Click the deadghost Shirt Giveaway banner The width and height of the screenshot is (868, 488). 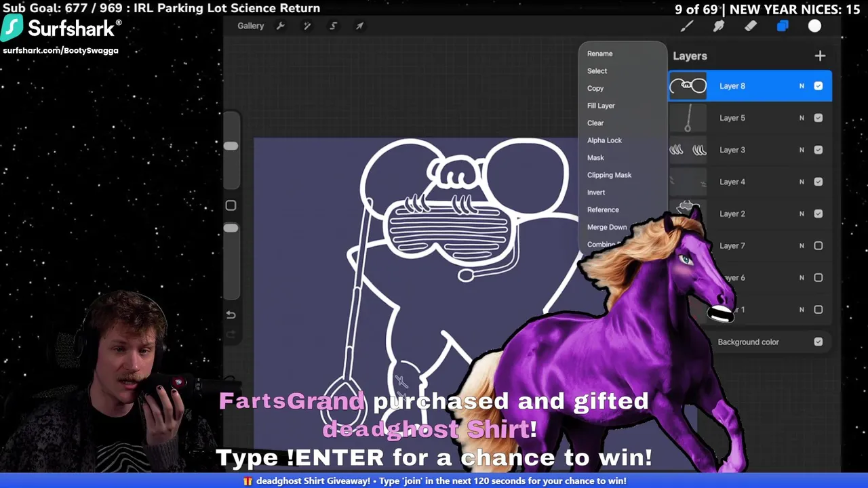434,481
